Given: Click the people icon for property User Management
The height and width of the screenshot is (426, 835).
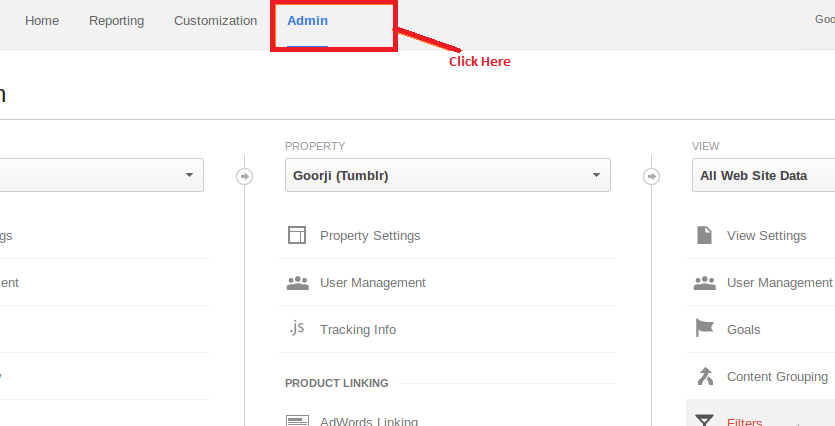Looking at the screenshot, I should [297, 283].
